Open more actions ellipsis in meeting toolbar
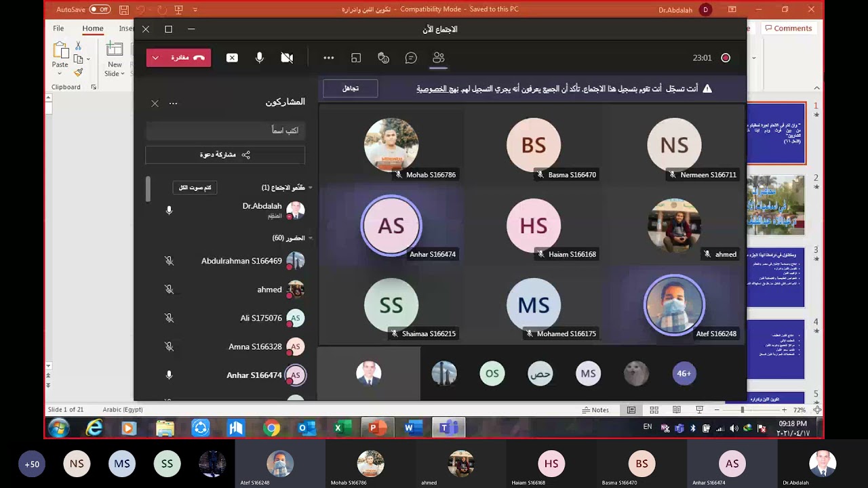The height and width of the screenshot is (488, 868). coord(329,58)
